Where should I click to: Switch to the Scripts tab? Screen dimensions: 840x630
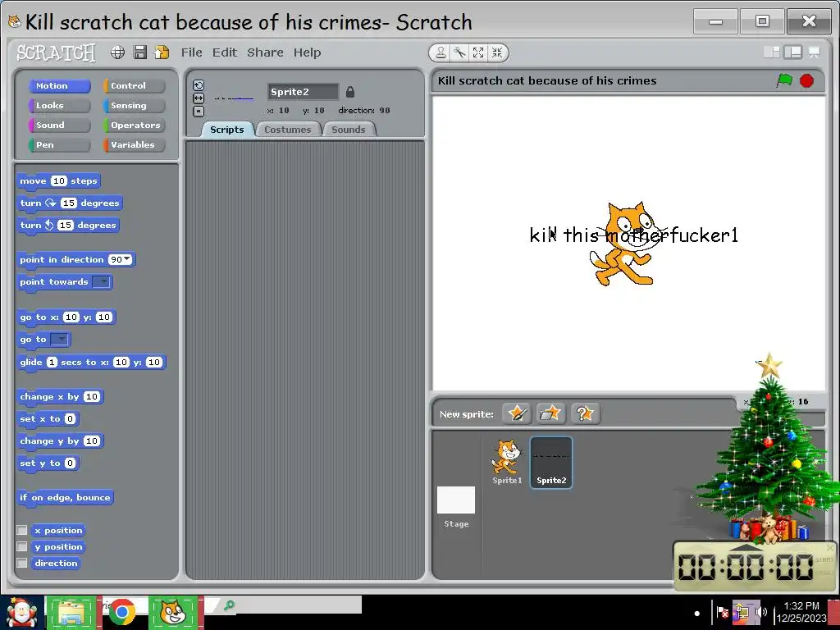(227, 130)
